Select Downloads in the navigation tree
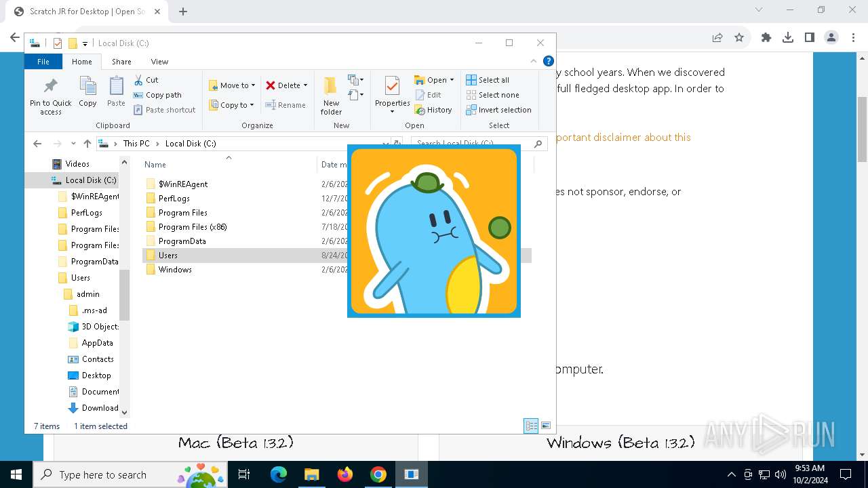The width and height of the screenshot is (868, 488). click(100, 408)
